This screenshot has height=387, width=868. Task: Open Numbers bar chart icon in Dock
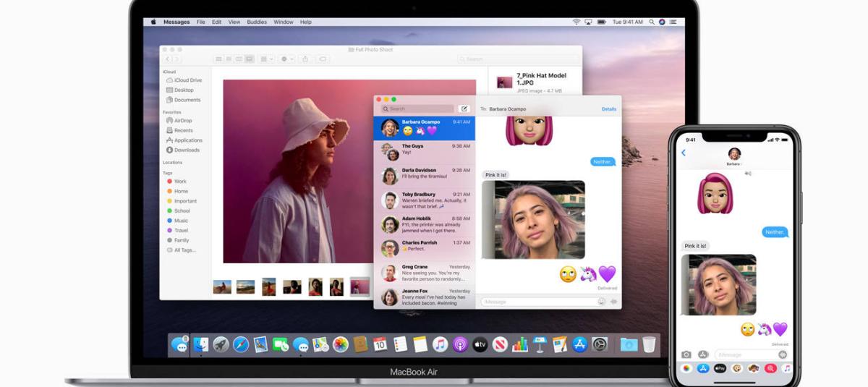point(520,344)
